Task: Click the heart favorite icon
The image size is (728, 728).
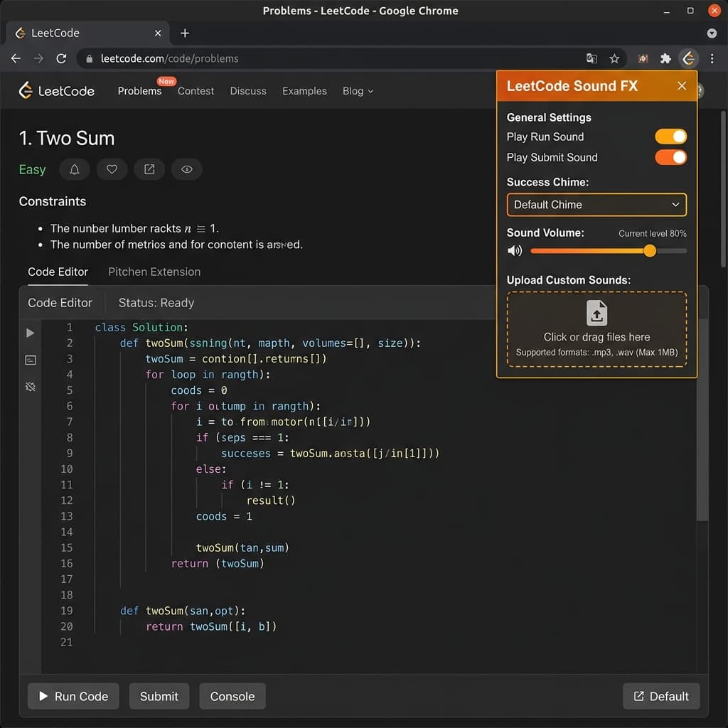Action: pos(112,169)
